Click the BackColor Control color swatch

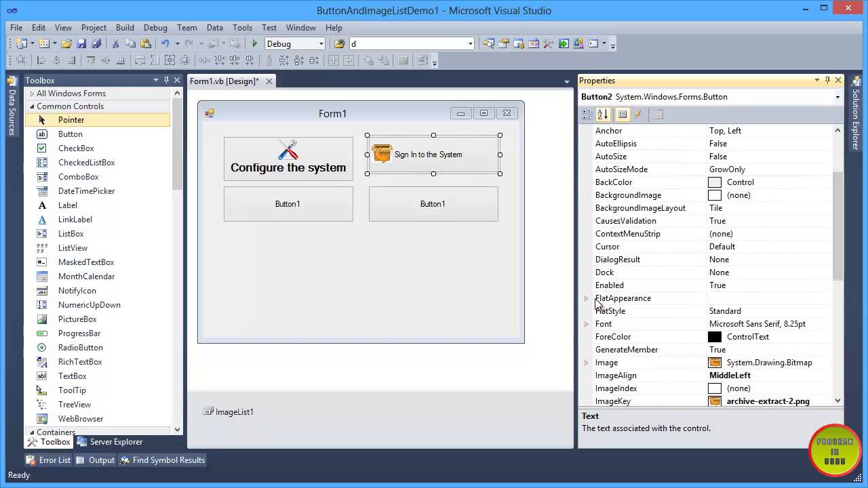(x=715, y=182)
